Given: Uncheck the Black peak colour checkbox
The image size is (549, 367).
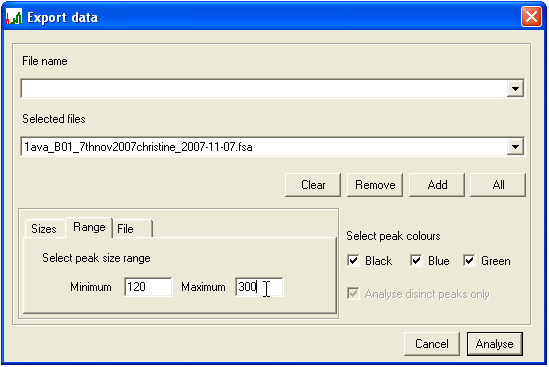Looking at the screenshot, I should pos(353,261).
